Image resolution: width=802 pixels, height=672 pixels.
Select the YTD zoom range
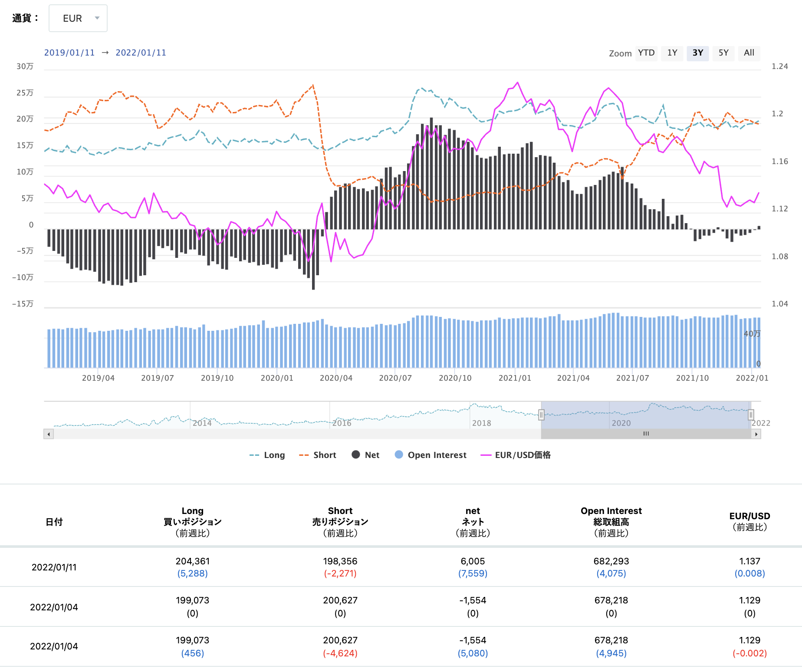[x=646, y=53]
